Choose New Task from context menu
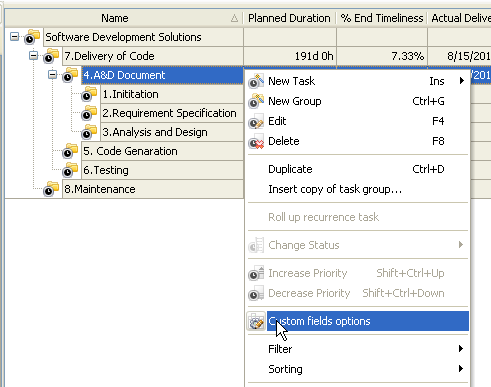The height and width of the screenshot is (387, 491). 357,81
